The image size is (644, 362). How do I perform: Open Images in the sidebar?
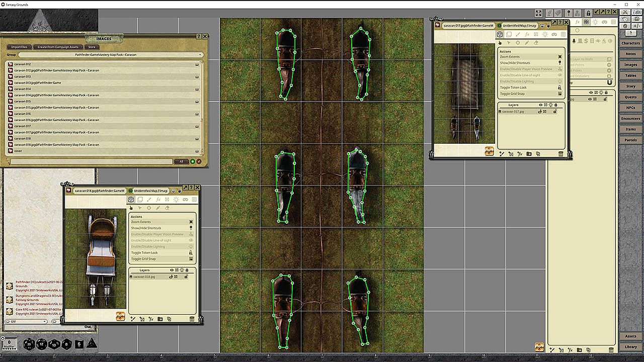pyautogui.click(x=630, y=65)
